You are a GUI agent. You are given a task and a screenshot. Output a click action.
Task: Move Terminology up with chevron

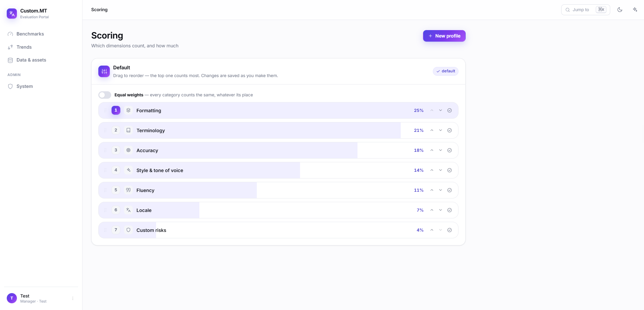(x=432, y=130)
